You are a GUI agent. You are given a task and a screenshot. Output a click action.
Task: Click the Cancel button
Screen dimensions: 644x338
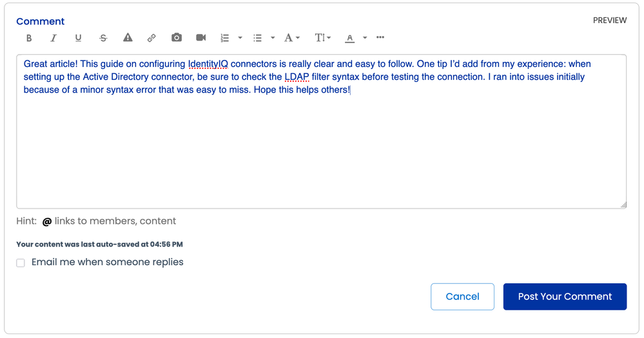[462, 297]
